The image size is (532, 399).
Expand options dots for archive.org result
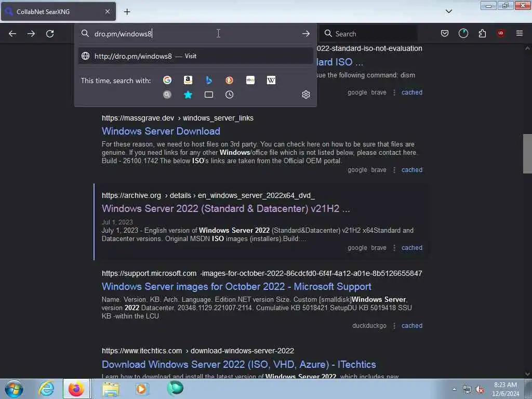click(394, 248)
